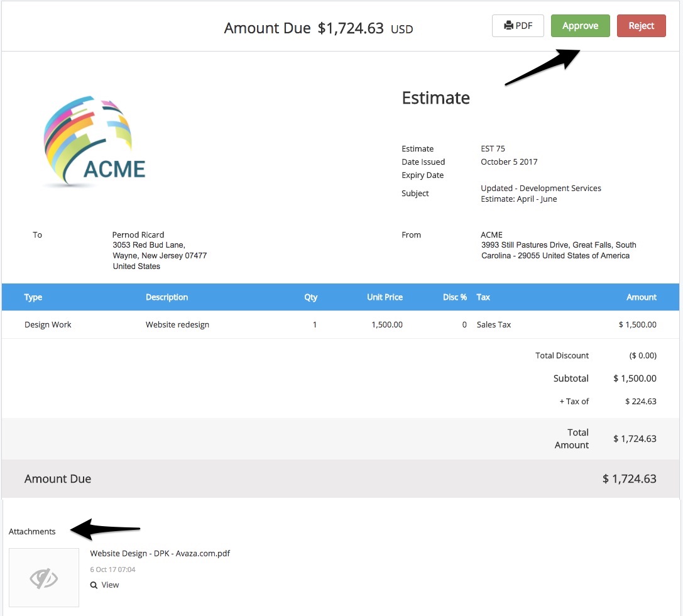Click the Estimate page heading
The height and width of the screenshot is (616, 683).
[x=435, y=98]
